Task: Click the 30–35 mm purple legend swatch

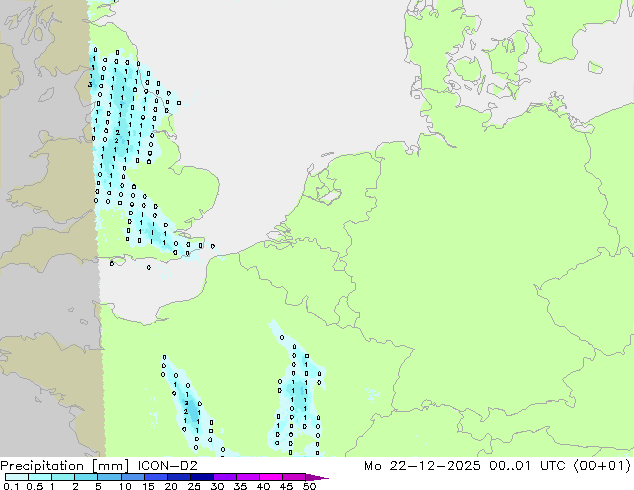Action: pyautogui.click(x=225, y=477)
